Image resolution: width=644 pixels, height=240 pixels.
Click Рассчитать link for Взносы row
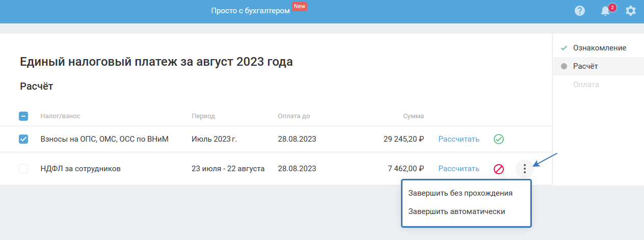click(459, 139)
